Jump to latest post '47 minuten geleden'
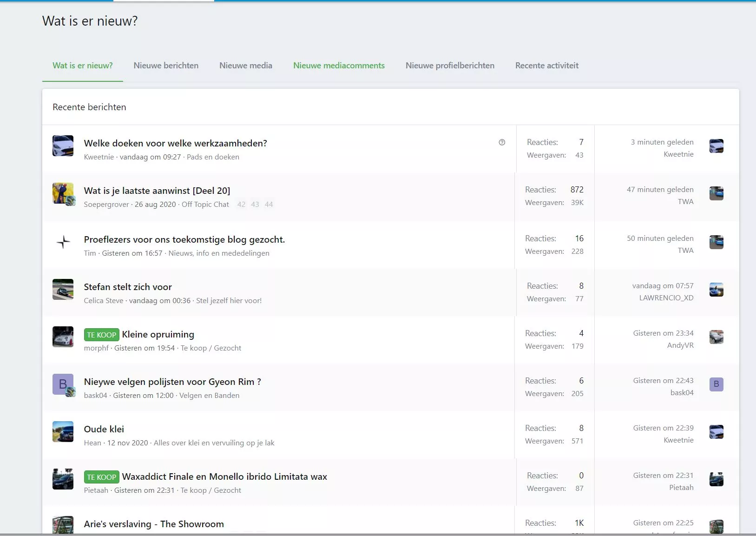 tap(660, 190)
